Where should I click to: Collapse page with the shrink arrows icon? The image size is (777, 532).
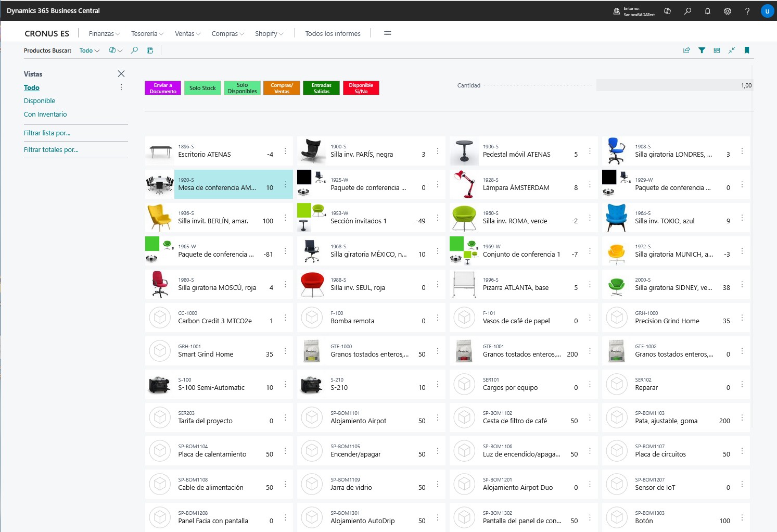coord(732,50)
